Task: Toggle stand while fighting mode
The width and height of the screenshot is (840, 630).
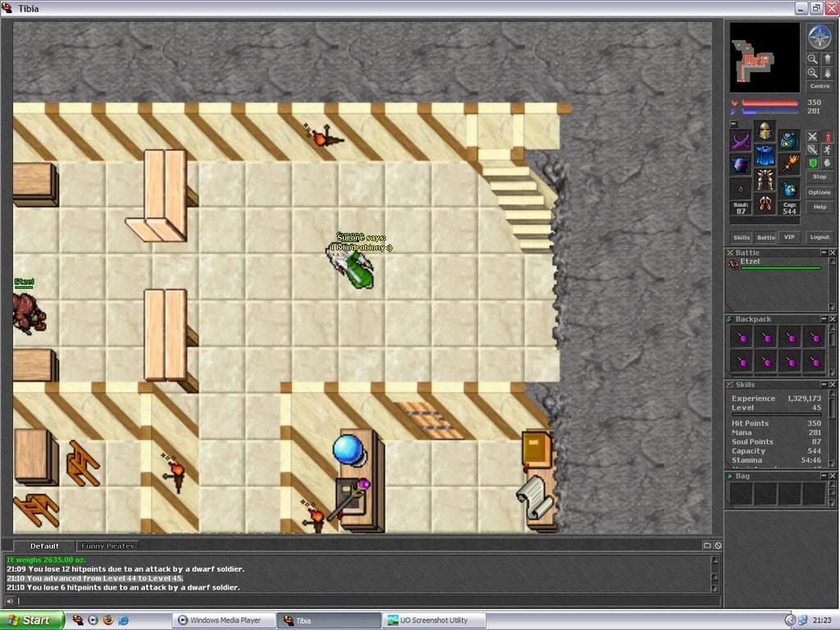Action: pyautogui.click(x=828, y=137)
